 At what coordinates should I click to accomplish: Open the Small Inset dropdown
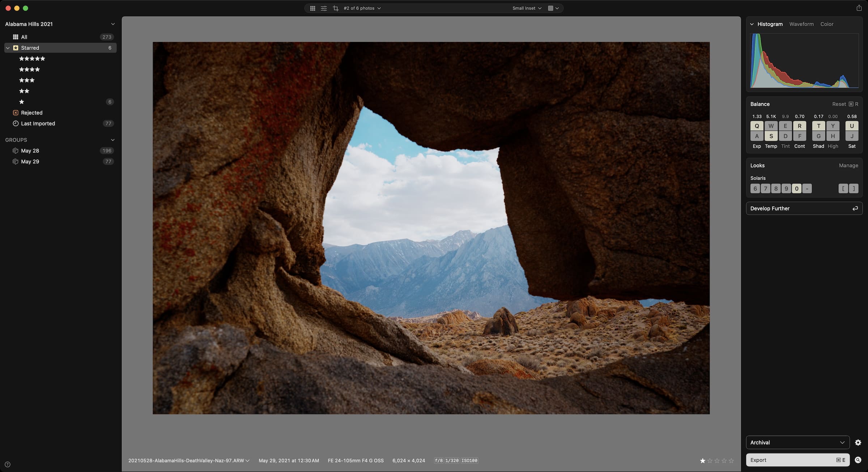coord(527,8)
